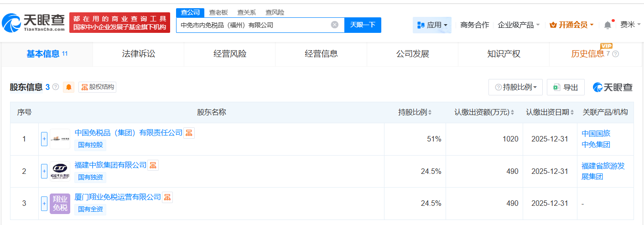Screen dimensions: 644x225
Task: Click the 关联产品/机构 column header
Action: 605,112
